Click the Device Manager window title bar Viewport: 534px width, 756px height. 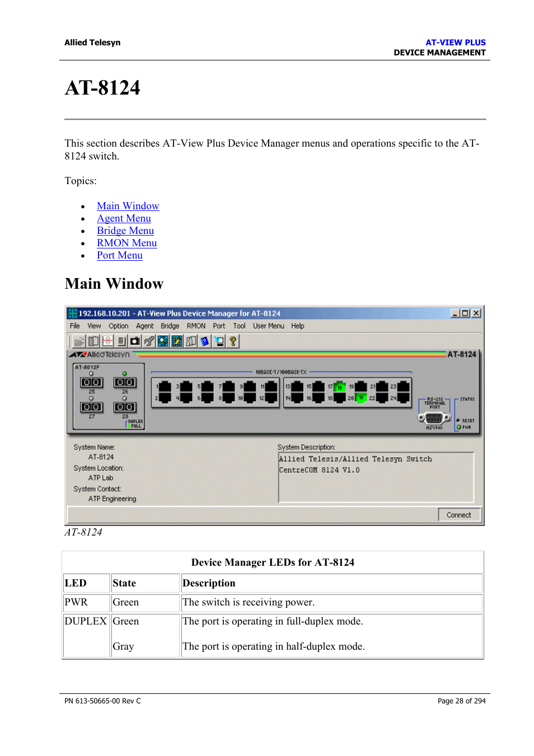(274, 313)
